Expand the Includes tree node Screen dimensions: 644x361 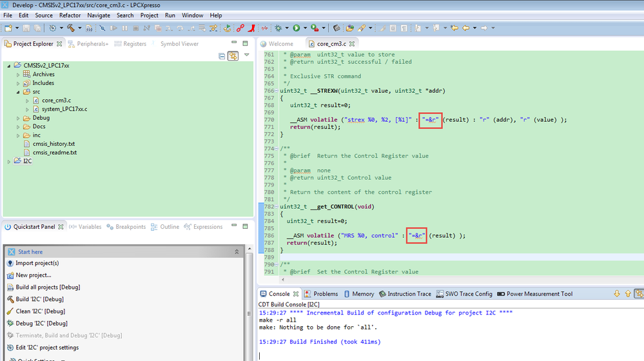click(x=18, y=83)
